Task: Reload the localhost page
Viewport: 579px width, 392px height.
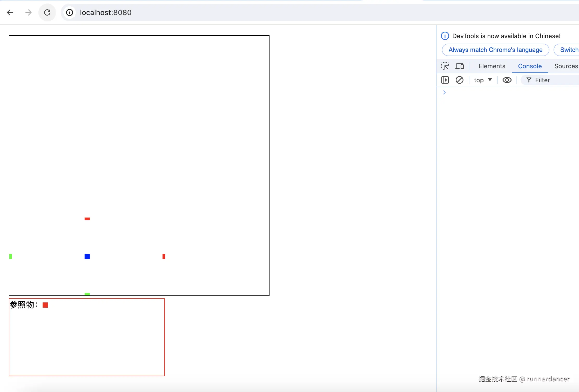Action: [47, 12]
